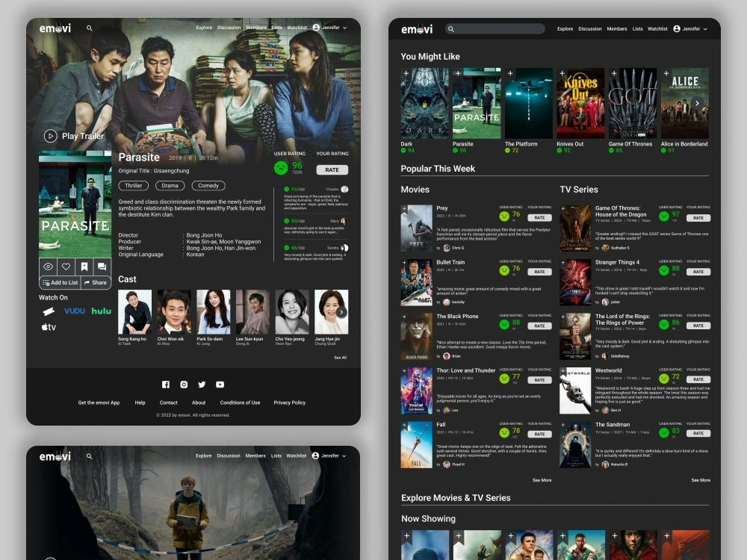The height and width of the screenshot is (560, 747).
Task: Open the comments icon under the Parasite poster
Action: pos(102,267)
